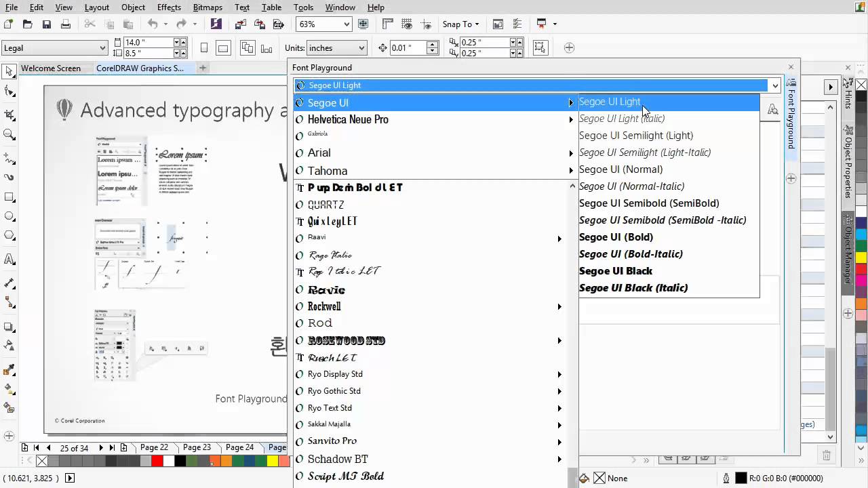Viewport: 868px width, 488px height.
Task: Click the Save icon
Action: (46, 24)
